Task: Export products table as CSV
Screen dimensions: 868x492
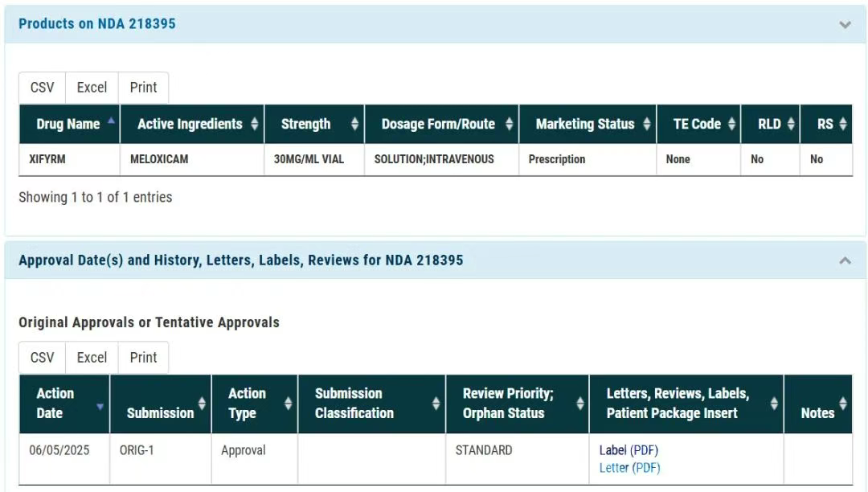Action: point(42,88)
